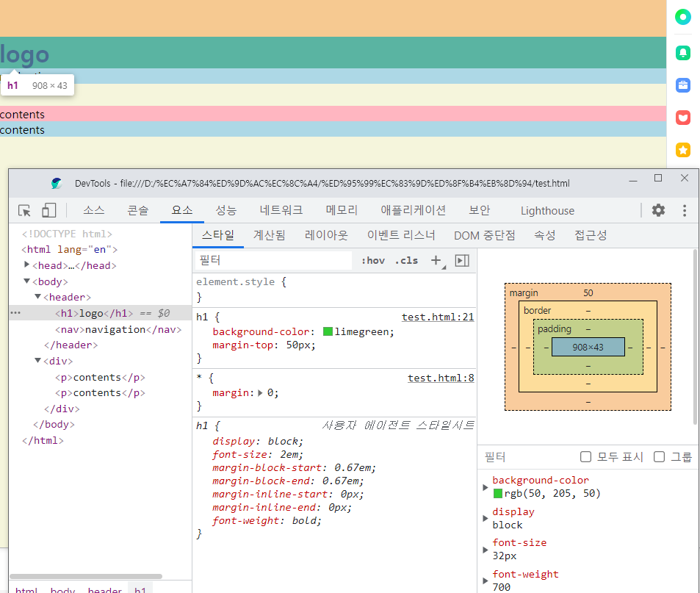Click the 908×43 content box in box model
The width and height of the screenshot is (700, 593).
[x=588, y=347]
